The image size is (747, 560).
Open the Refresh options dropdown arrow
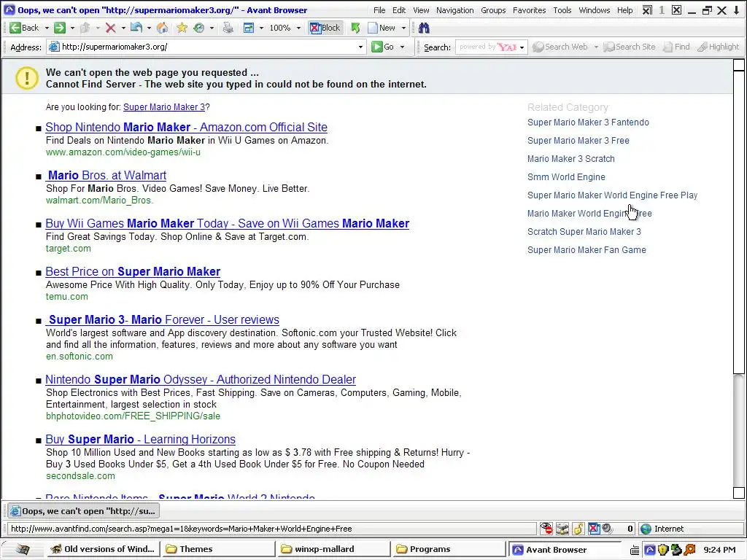[212, 28]
